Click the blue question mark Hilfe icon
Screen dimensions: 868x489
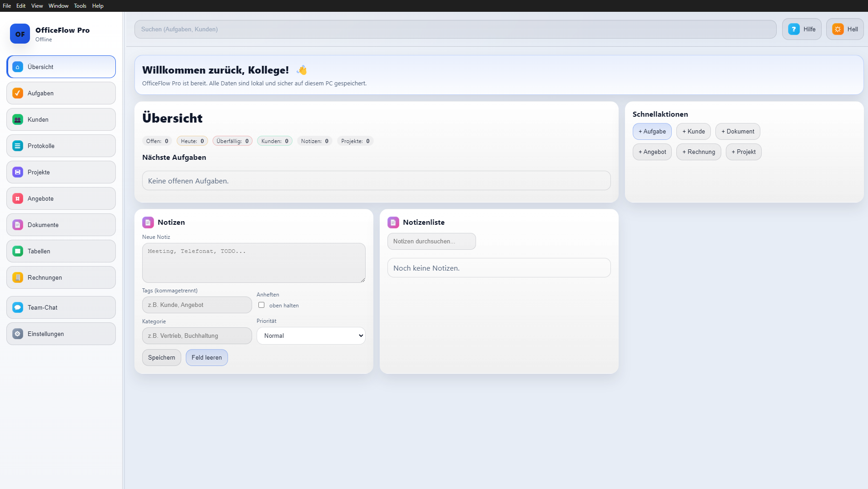coord(794,29)
